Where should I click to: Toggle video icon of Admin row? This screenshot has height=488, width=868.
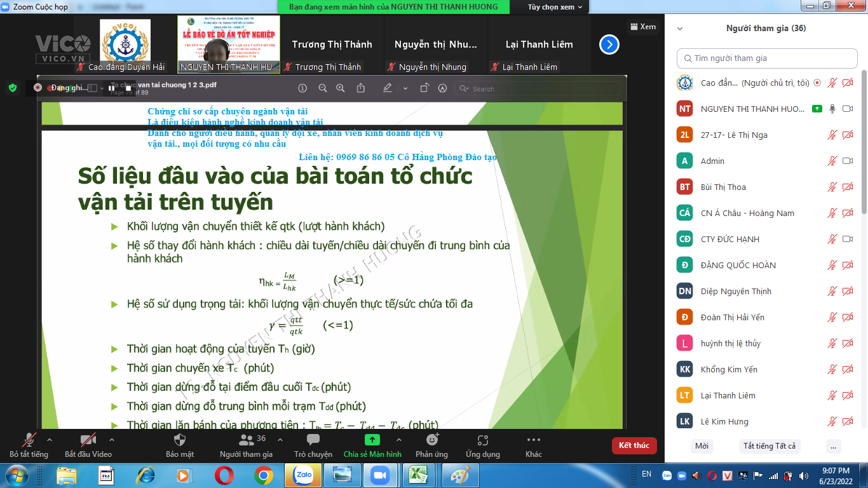coord(847,161)
